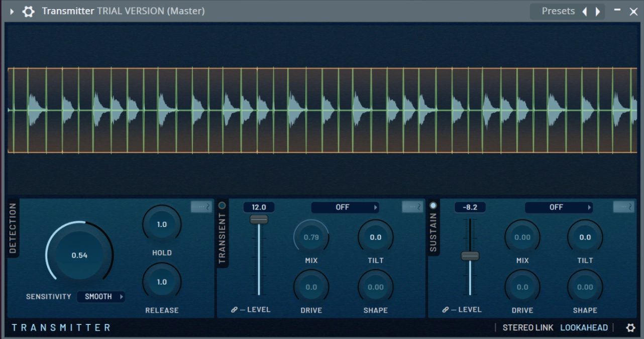Expand the plugin menu arrow beside the gear
The height and width of the screenshot is (339, 644).
(12, 11)
